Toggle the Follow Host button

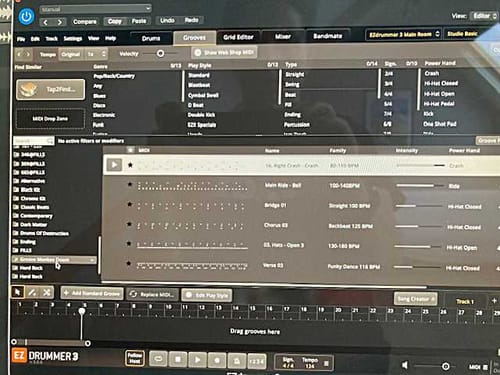pyautogui.click(x=135, y=358)
